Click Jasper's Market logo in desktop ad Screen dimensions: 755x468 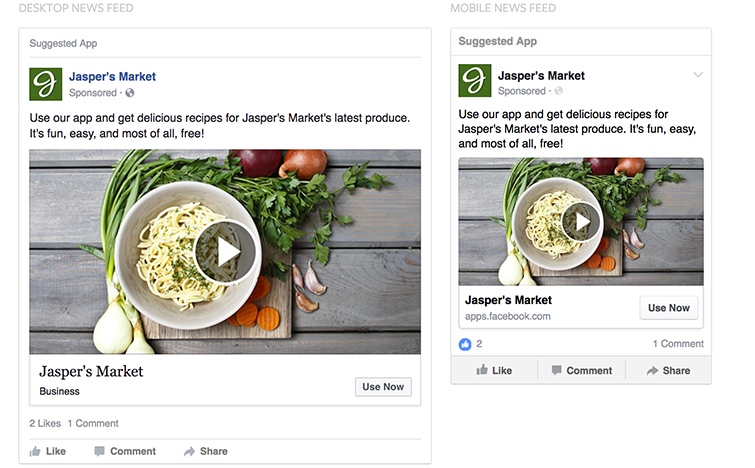(x=46, y=84)
